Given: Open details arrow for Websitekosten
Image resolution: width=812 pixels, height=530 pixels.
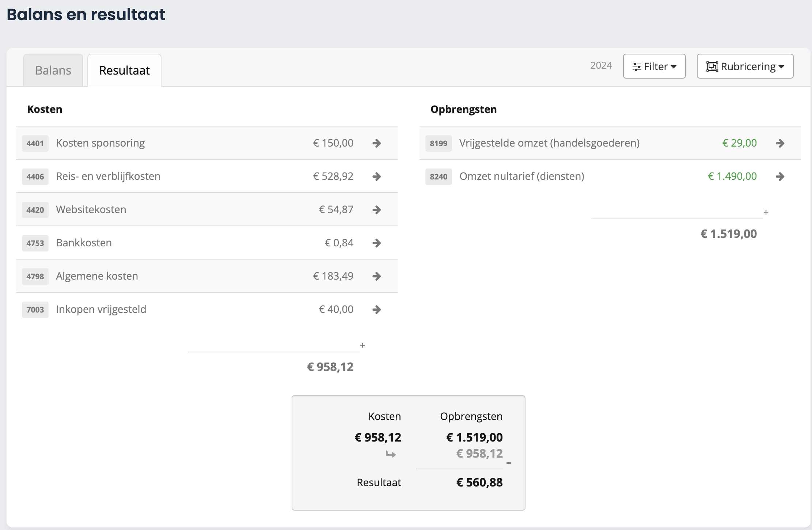Looking at the screenshot, I should coord(377,210).
